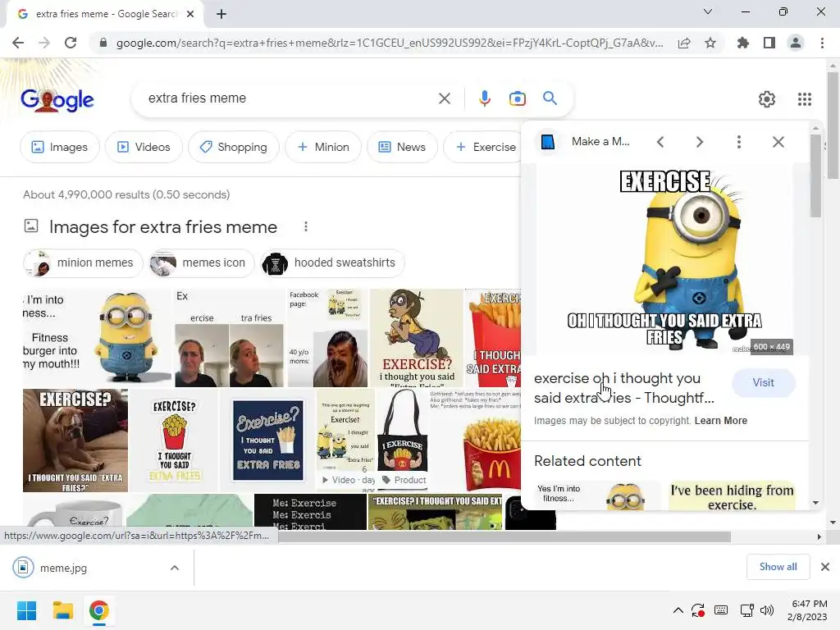Open related I've been hiding from exercise thumbnail

pyautogui.click(x=732, y=495)
